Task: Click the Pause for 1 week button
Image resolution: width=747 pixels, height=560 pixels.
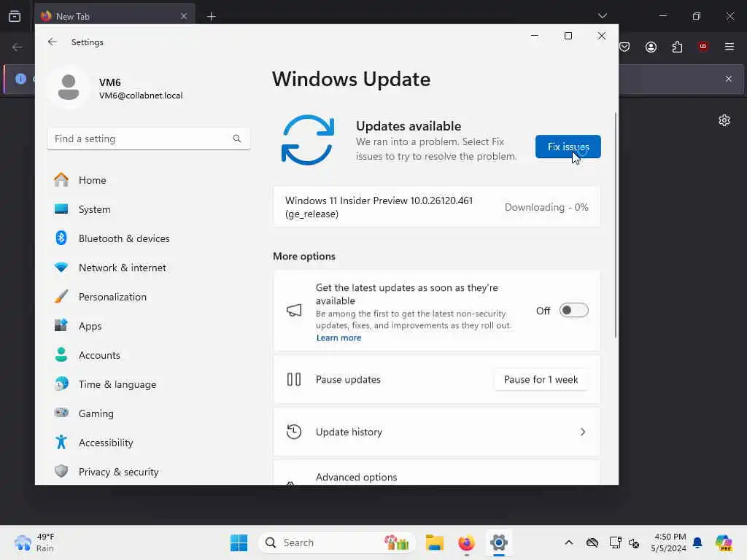Action: coord(541,379)
